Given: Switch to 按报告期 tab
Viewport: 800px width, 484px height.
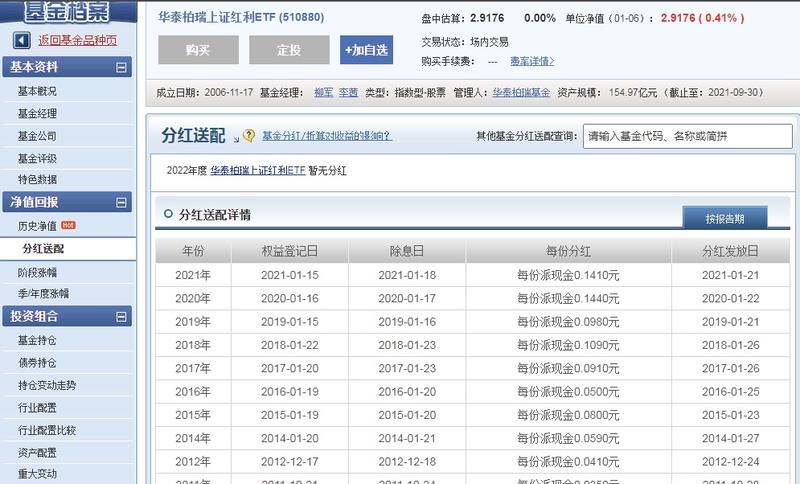Looking at the screenshot, I should [724, 218].
